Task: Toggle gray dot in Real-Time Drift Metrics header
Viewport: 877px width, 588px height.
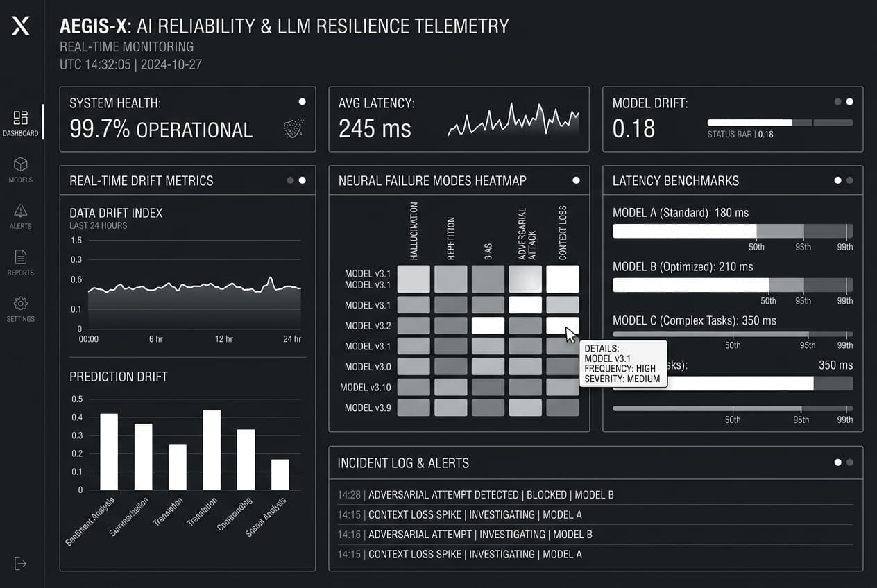Action: pos(290,180)
